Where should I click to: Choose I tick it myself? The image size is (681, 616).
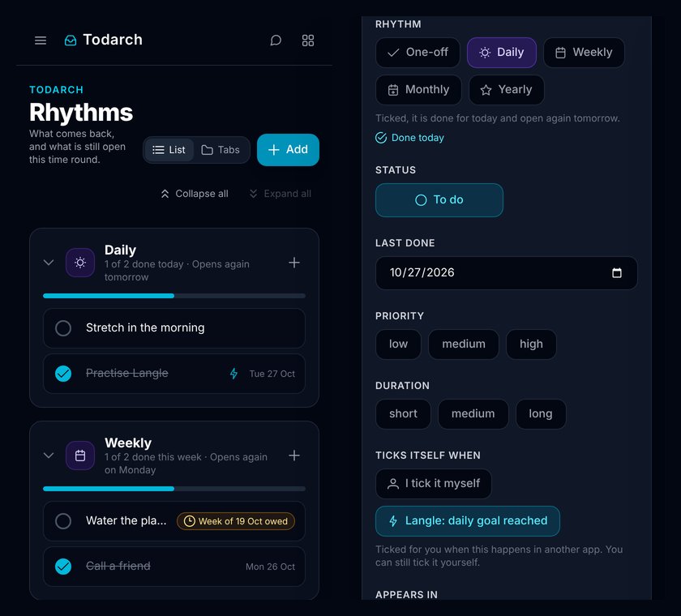434,484
